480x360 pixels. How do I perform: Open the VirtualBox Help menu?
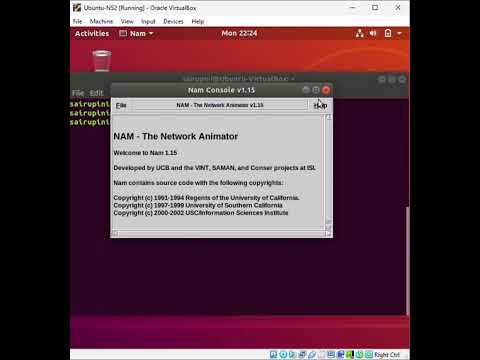pos(198,21)
